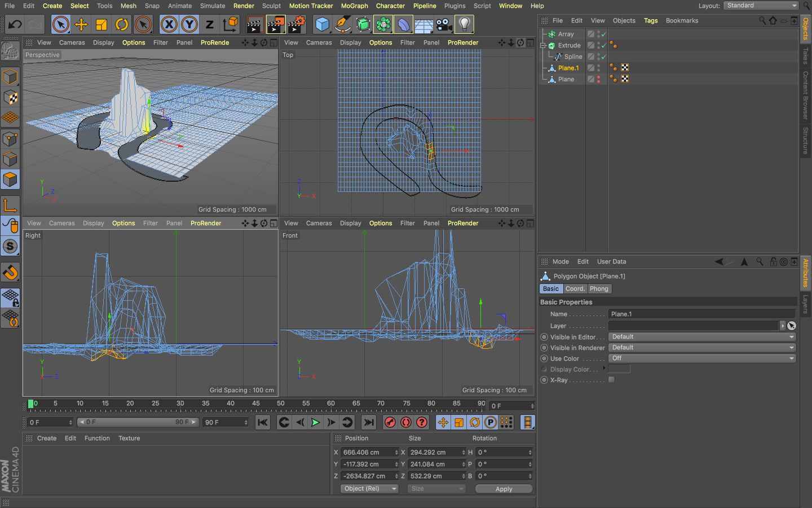Click the Position X input field

[x=368, y=452]
